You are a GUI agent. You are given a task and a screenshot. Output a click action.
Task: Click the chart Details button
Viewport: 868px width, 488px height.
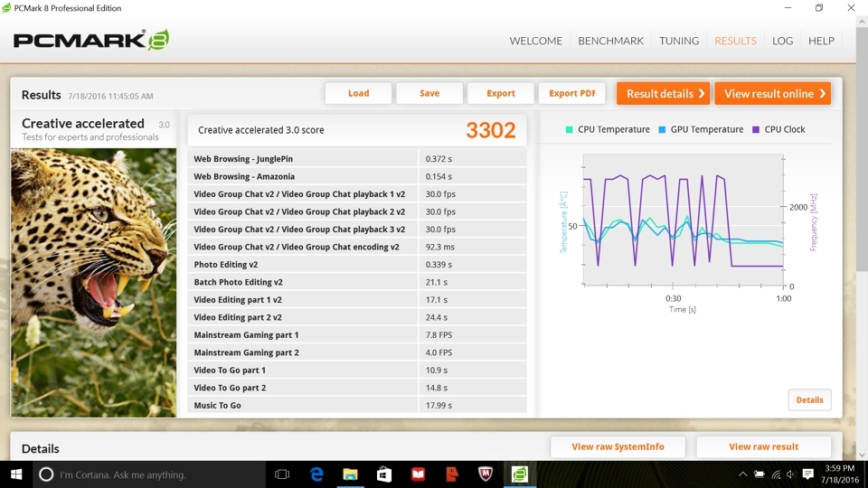(809, 400)
